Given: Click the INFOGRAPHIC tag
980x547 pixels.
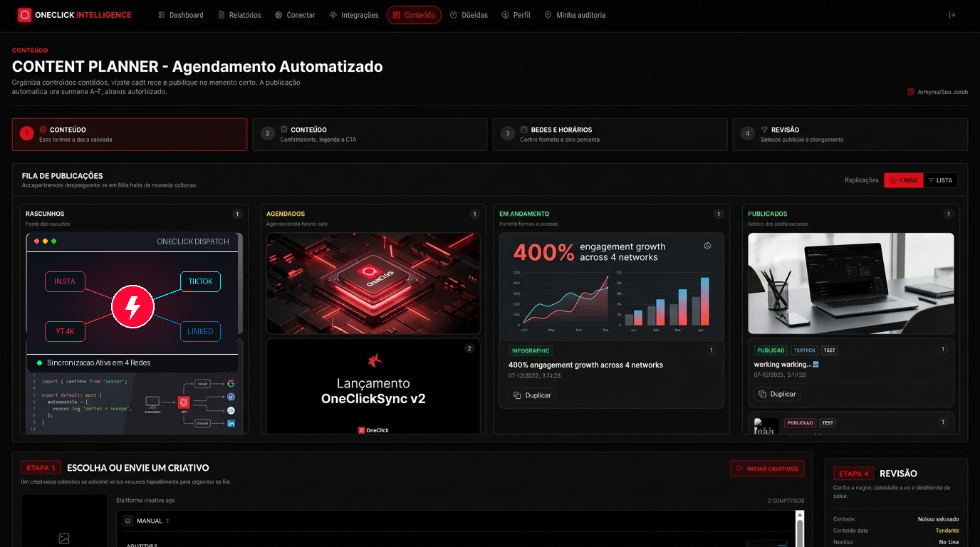Looking at the screenshot, I should (531, 350).
